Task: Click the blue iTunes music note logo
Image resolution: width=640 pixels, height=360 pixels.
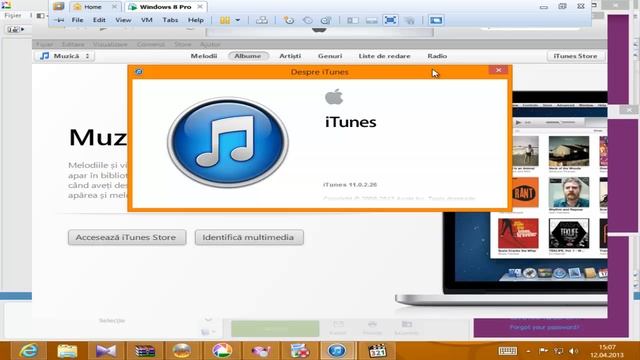Action: coord(227,142)
